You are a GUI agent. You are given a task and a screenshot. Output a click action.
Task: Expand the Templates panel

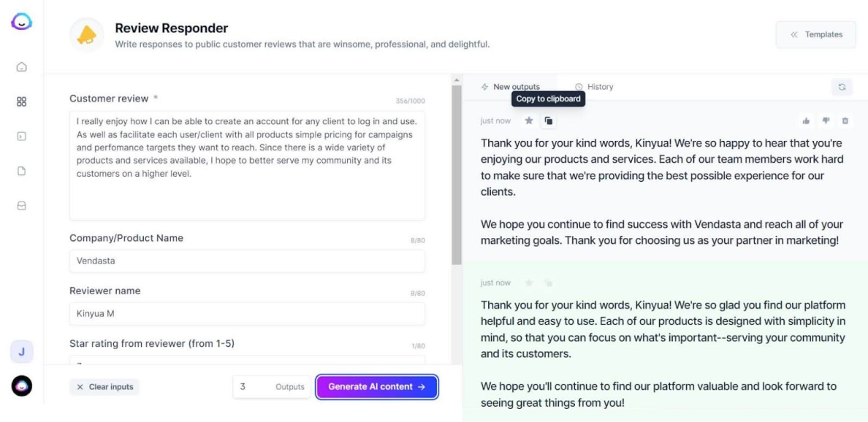(815, 34)
